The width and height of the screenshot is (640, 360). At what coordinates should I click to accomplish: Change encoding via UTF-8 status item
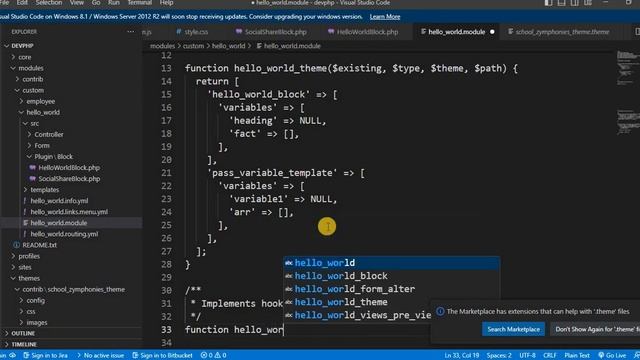pyautogui.click(x=527, y=356)
